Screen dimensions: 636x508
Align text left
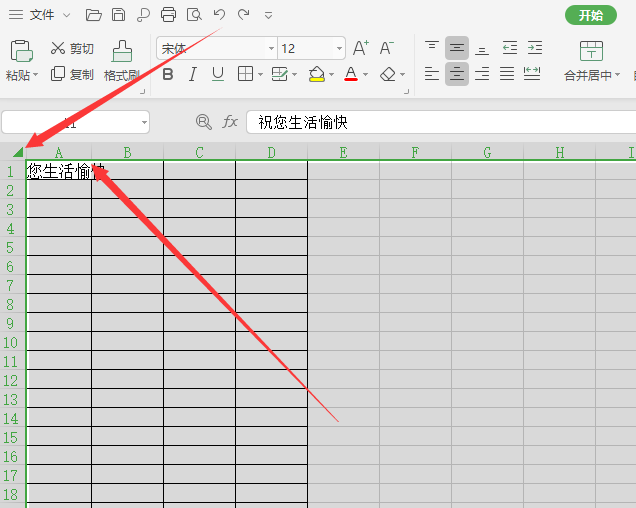432,74
